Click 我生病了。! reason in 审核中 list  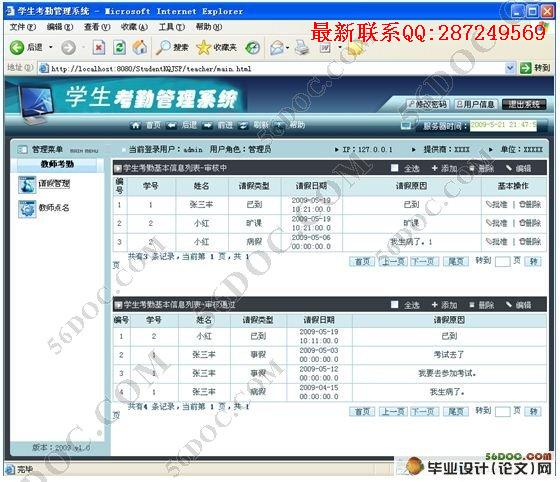(x=411, y=242)
